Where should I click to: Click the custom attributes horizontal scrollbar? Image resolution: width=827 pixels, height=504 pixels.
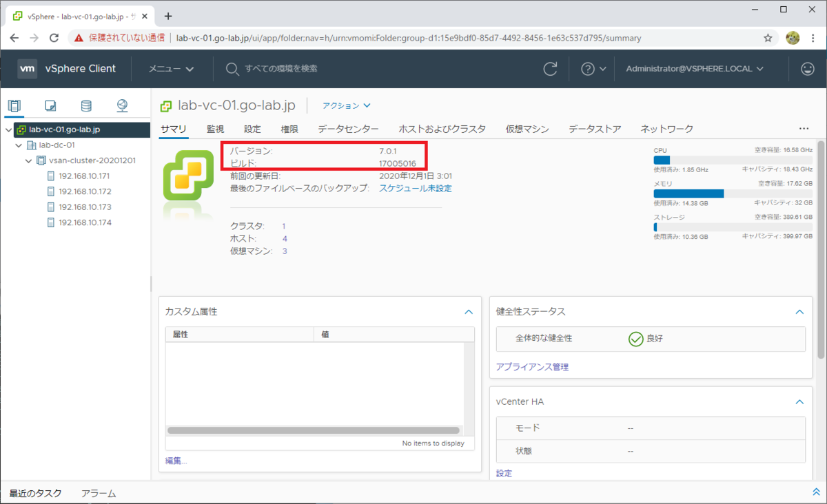pos(314,430)
